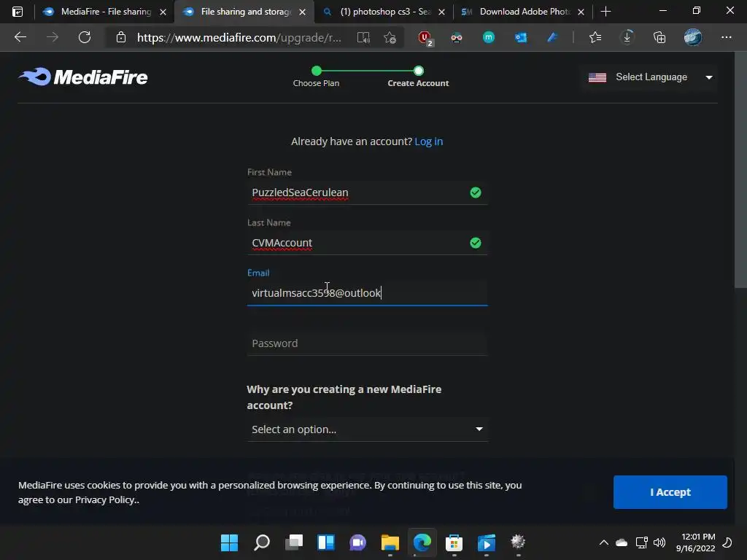Viewport: 747px width, 560px height.
Task: Show hidden system tray icons
Action: tap(603, 542)
